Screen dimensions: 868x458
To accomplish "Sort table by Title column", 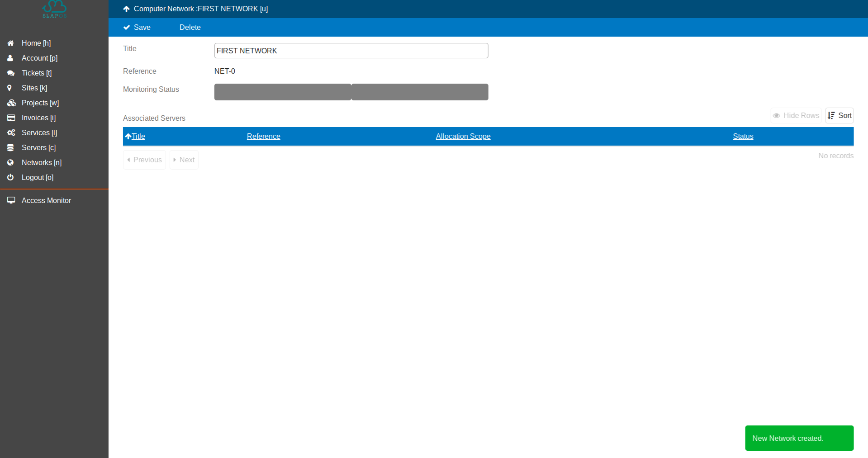I will point(138,137).
